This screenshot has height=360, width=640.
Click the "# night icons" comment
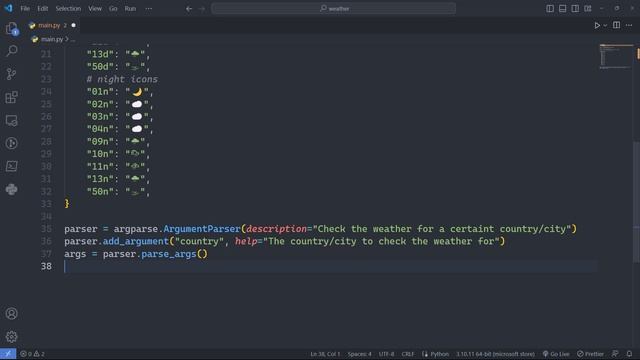122,79
